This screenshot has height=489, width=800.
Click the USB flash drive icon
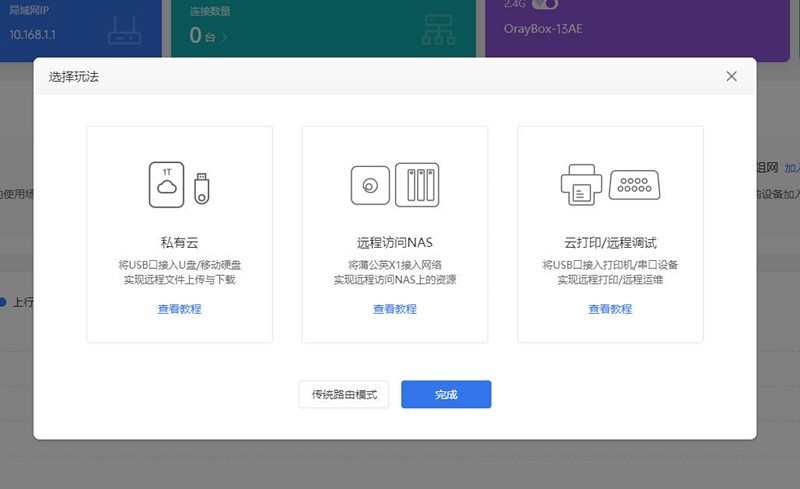click(202, 188)
